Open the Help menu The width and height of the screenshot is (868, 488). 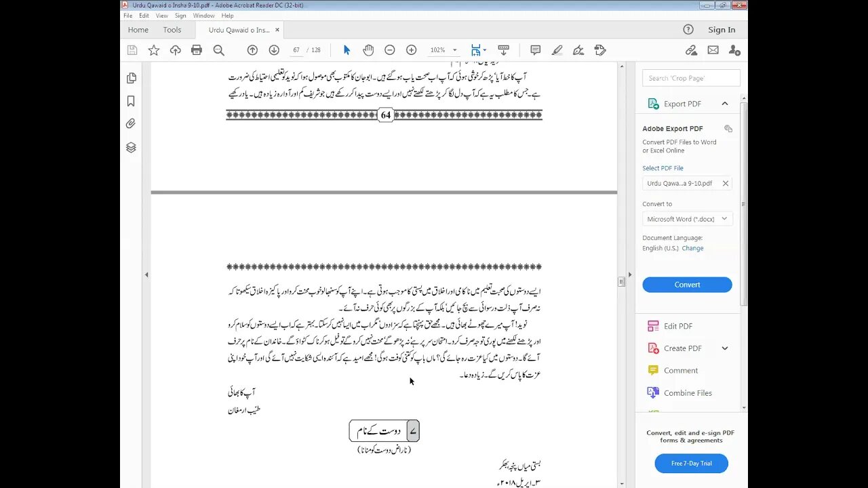pos(227,16)
